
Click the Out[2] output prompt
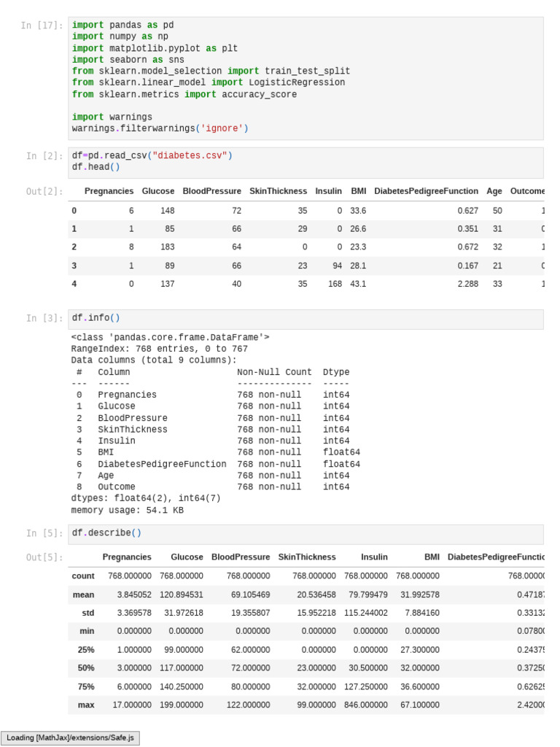(44, 191)
